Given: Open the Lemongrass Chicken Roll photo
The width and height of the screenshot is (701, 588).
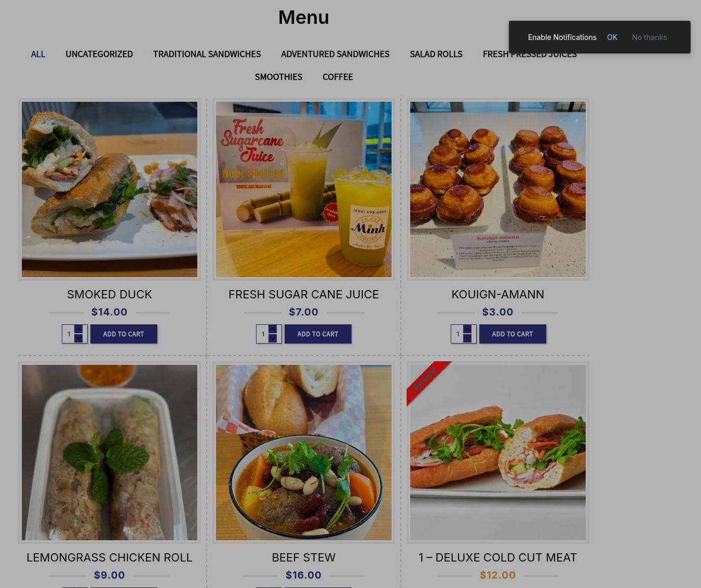Looking at the screenshot, I should pyautogui.click(x=110, y=453).
